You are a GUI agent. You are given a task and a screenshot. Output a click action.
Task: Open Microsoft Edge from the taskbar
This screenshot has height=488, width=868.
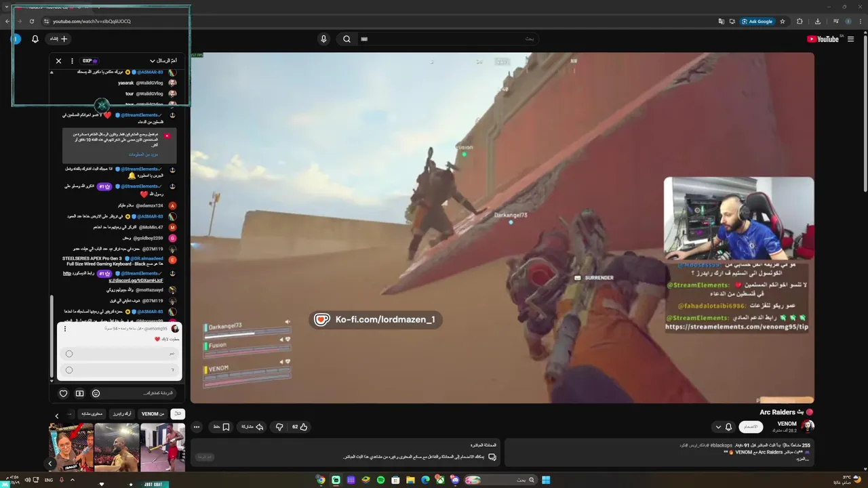(x=425, y=480)
